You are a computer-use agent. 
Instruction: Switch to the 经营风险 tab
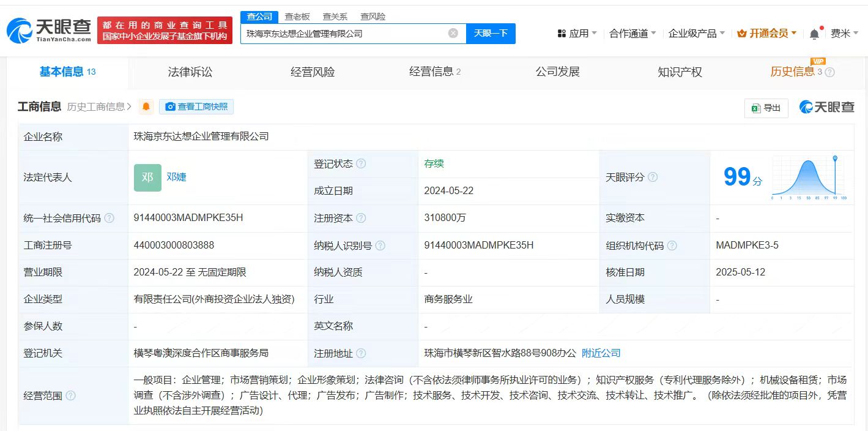pyautogui.click(x=313, y=72)
